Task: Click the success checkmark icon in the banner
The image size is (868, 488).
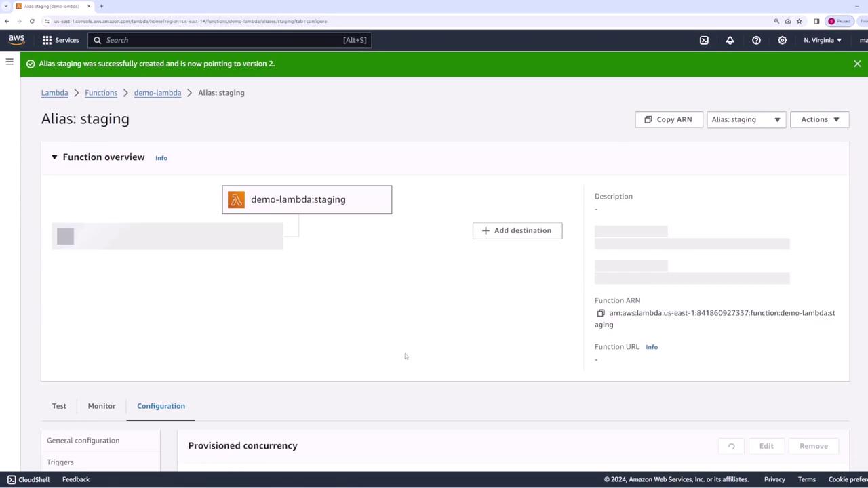Action: click(x=31, y=64)
